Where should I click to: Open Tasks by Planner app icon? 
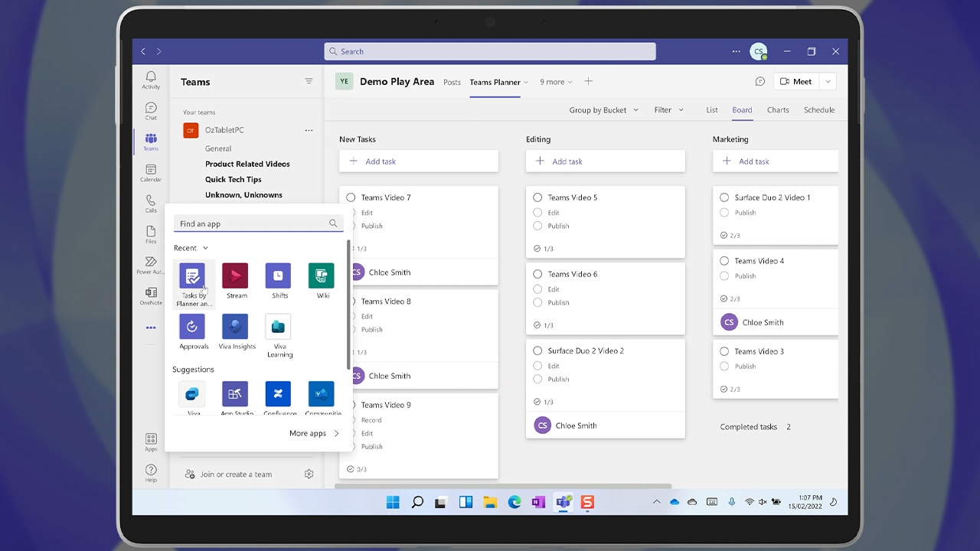point(192,276)
